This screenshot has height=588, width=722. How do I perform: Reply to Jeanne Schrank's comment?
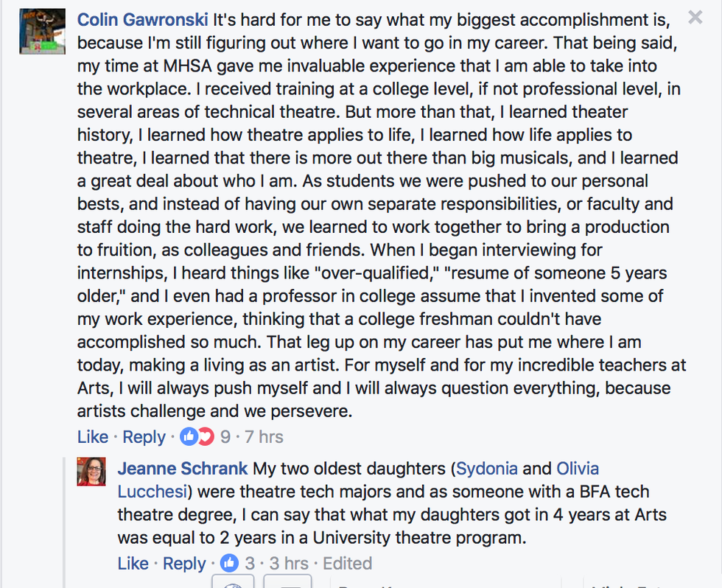point(184,564)
